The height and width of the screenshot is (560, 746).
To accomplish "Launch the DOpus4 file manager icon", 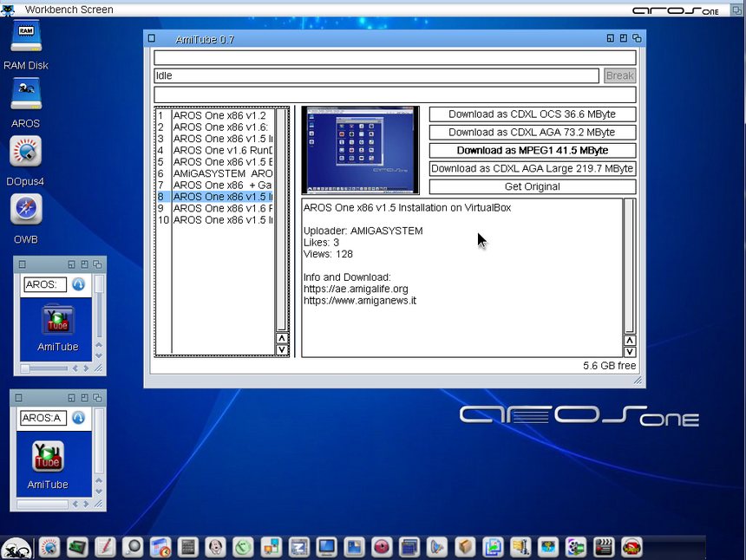I will 25,152.
